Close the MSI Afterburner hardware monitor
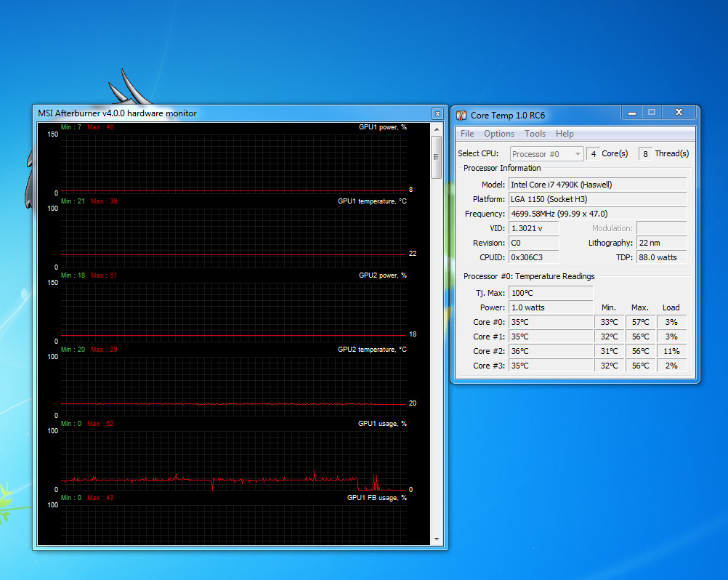The width and height of the screenshot is (728, 580). pos(437,113)
